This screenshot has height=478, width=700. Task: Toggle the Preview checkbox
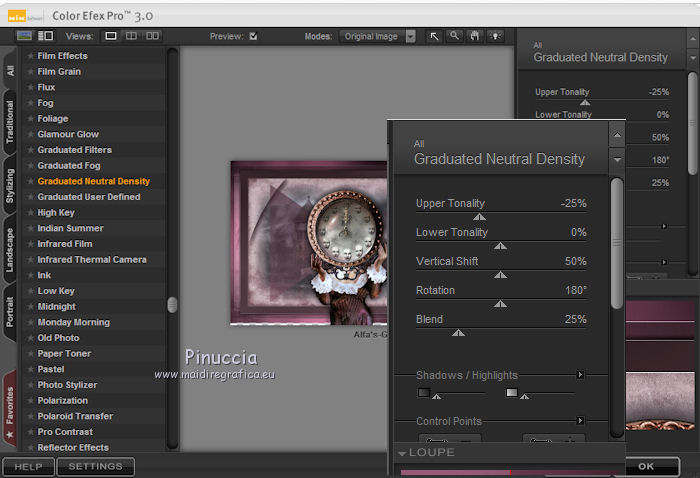point(253,37)
